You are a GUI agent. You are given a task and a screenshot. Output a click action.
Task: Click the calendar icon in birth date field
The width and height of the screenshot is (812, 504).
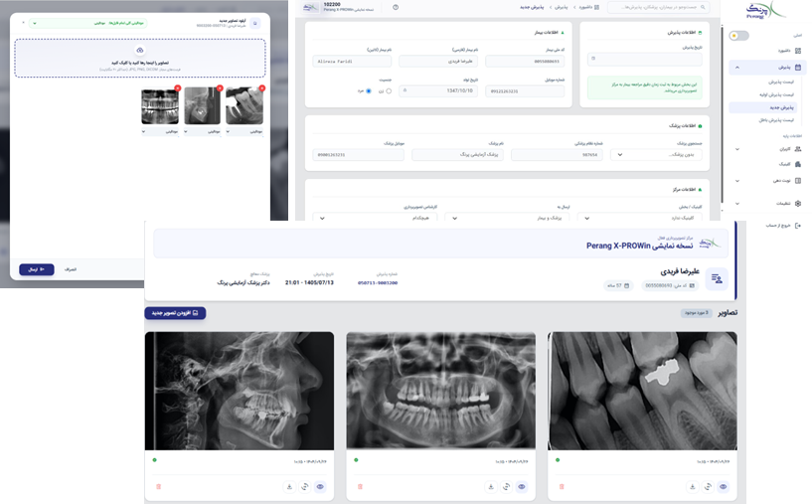click(x=405, y=90)
